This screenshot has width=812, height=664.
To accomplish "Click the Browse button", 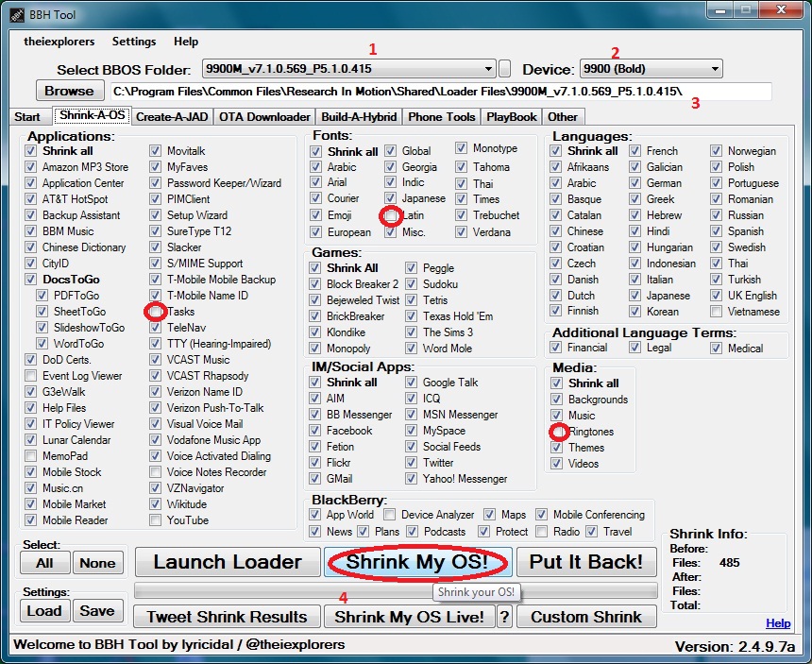I will 69,92.
